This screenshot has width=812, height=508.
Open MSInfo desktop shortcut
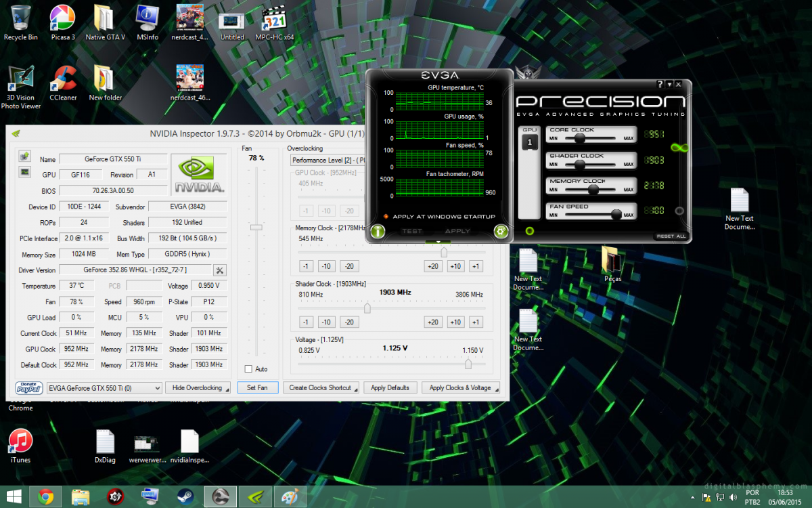click(147, 22)
